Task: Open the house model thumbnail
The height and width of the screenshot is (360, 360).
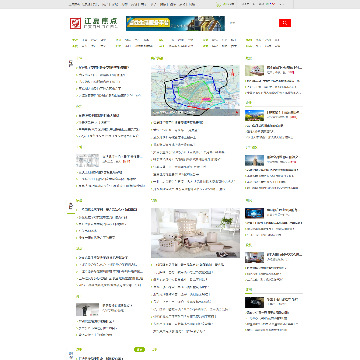Action: click(x=254, y=71)
